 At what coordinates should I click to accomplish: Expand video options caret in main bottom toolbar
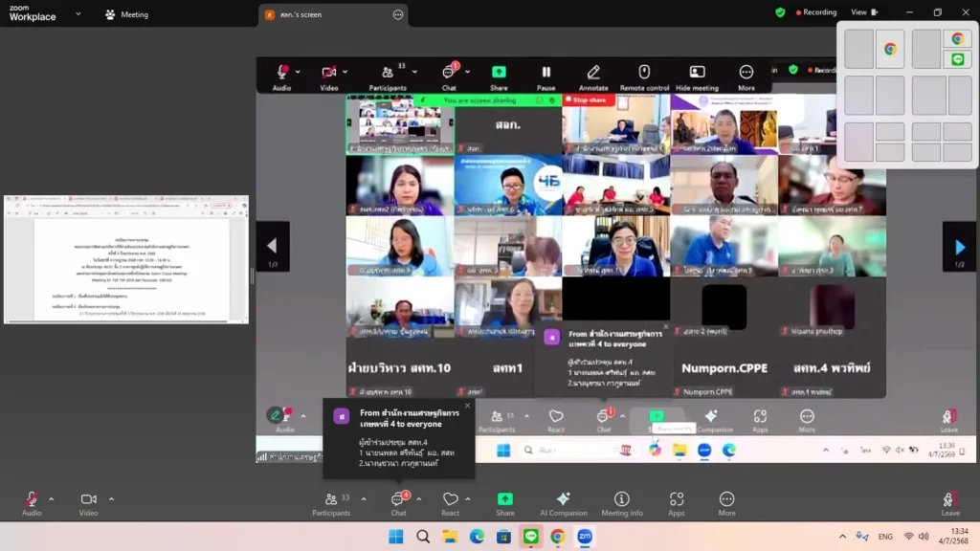point(111,499)
